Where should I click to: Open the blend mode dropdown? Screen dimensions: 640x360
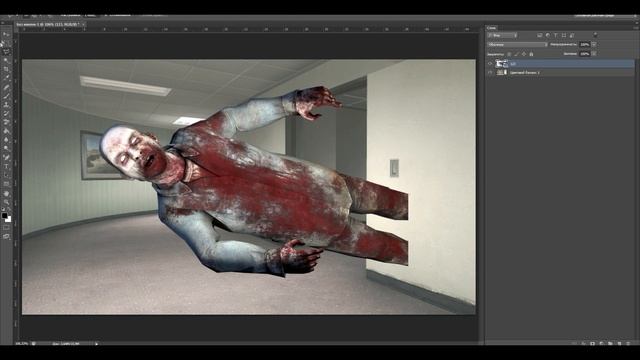pyautogui.click(x=518, y=44)
